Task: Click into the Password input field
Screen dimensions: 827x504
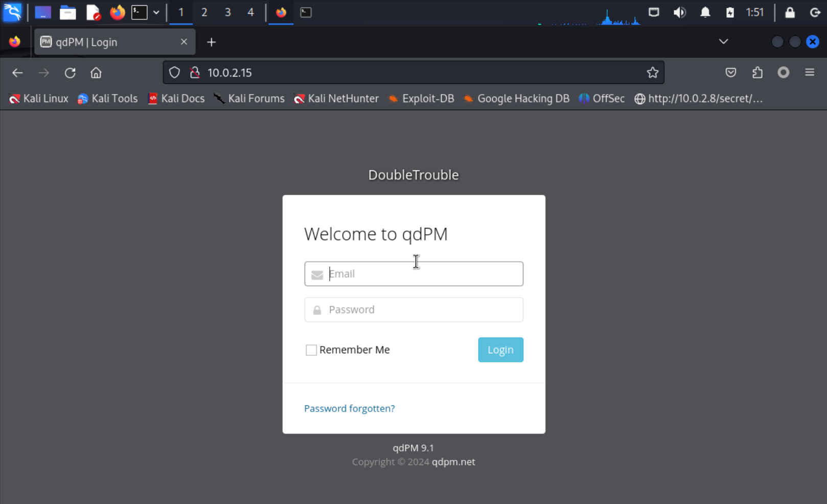Action: [414, 310]
